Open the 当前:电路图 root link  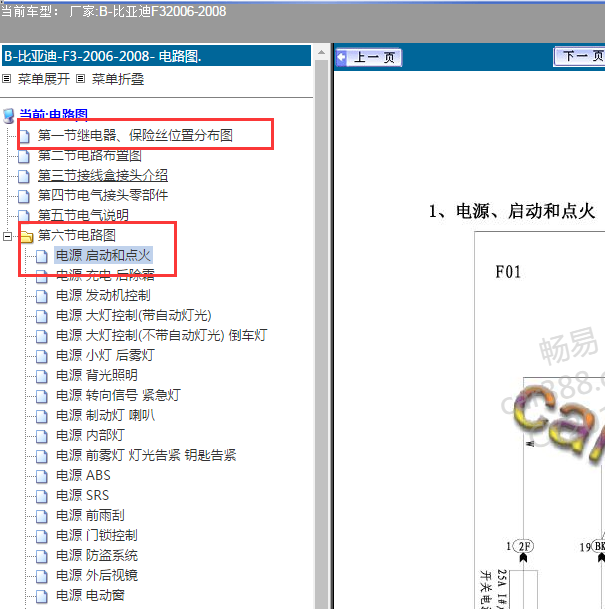coord(54,114)
